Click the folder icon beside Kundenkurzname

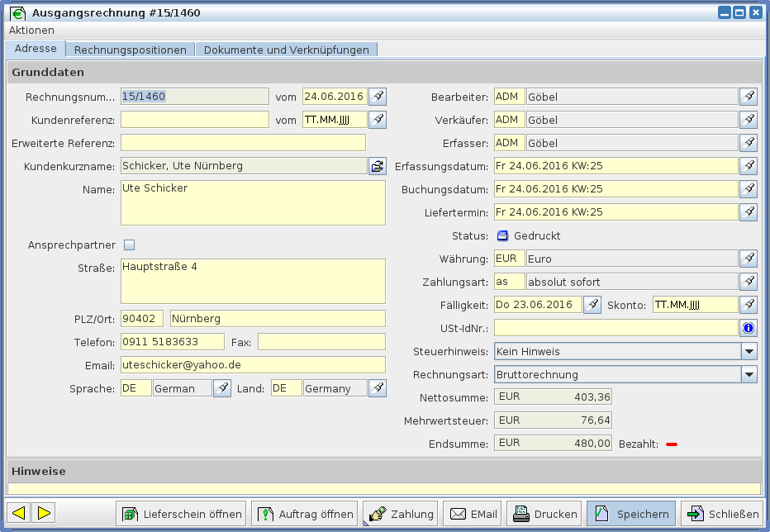click(377, 166)
